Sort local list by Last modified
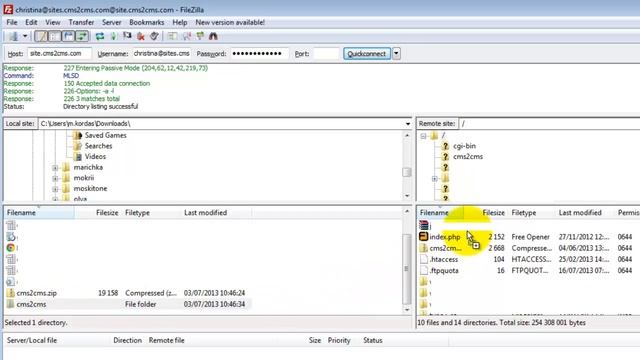Image resolution: width=640 pixels, height=360 pixels. tap(216, 213)
